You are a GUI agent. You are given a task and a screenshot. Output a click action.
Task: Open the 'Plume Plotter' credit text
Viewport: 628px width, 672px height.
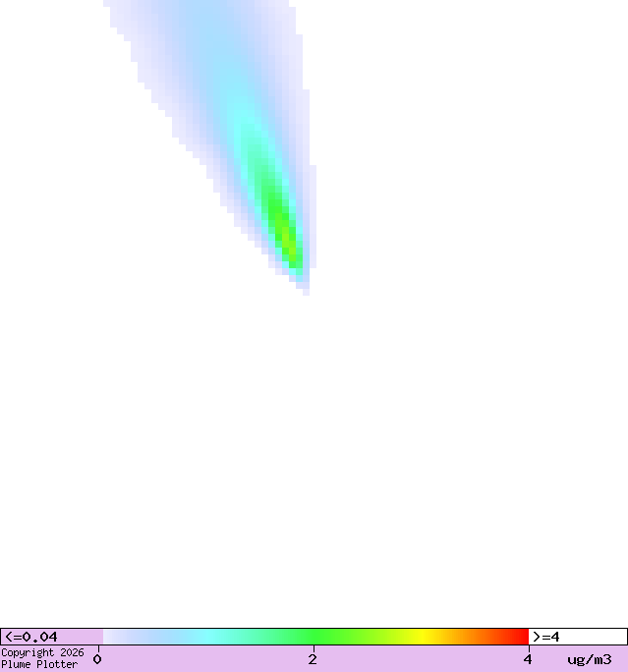[39, 665]
